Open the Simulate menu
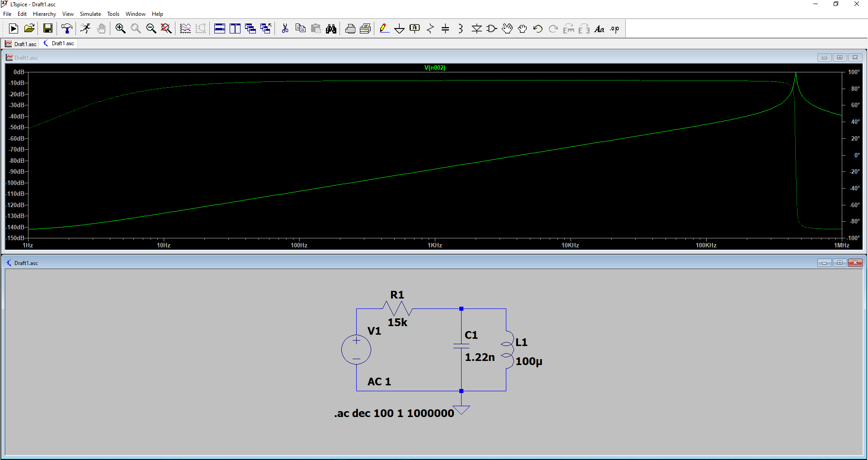The width and height of the screenshot is (868, 460). click(x=90, y=14)
